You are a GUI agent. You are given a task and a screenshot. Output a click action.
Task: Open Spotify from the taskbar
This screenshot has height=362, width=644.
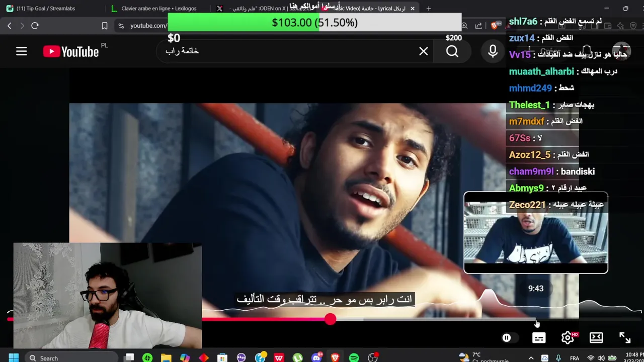tap(354, 358)
